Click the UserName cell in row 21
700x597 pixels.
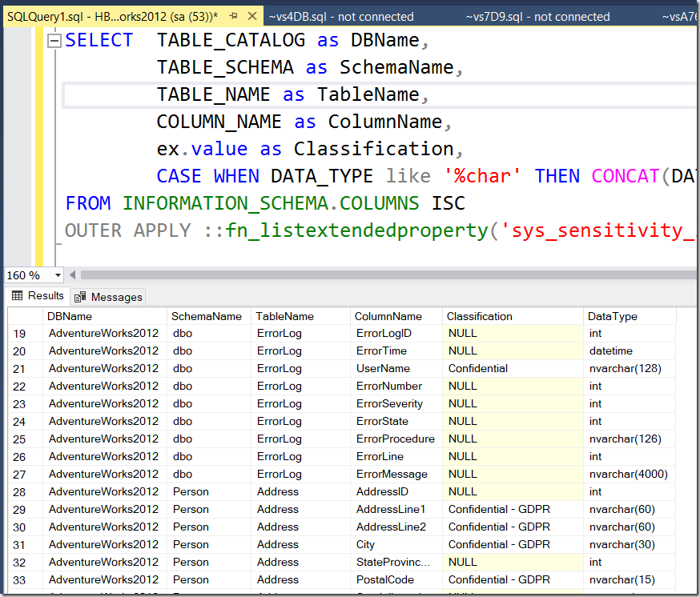tap(381, 369)
